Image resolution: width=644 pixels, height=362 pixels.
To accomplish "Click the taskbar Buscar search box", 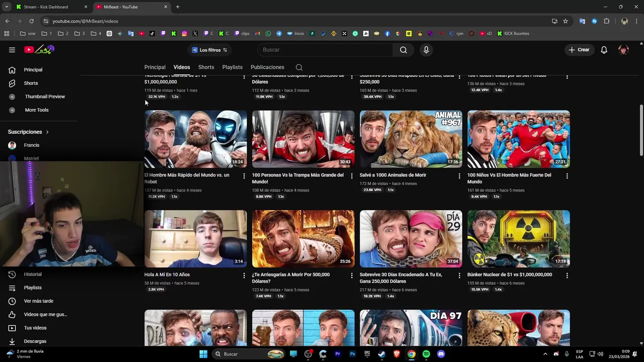I will coord(249,354).
